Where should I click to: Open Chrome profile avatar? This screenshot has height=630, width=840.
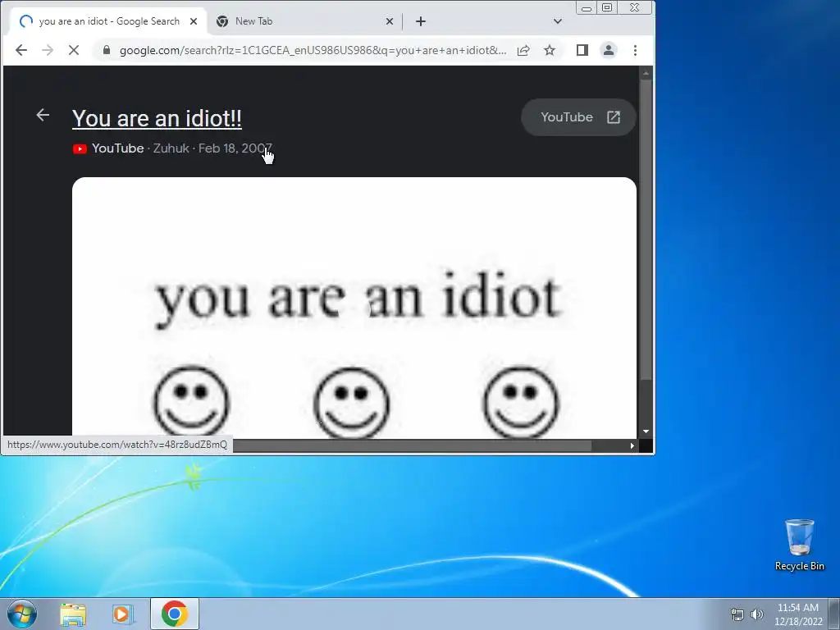click(609, 50)
